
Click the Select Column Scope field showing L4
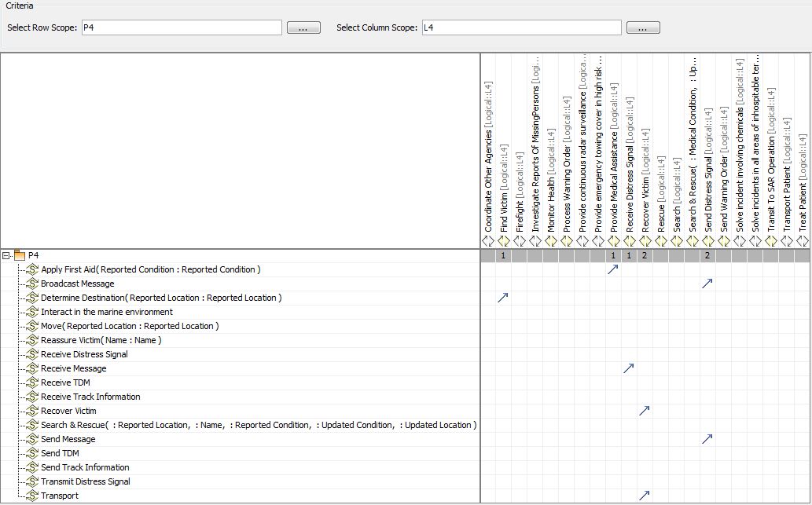[x=521, y=27]
